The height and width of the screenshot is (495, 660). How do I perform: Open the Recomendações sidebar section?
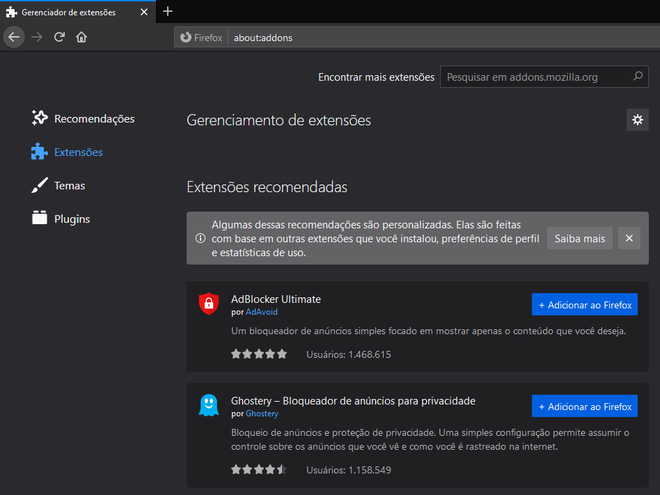83,118
